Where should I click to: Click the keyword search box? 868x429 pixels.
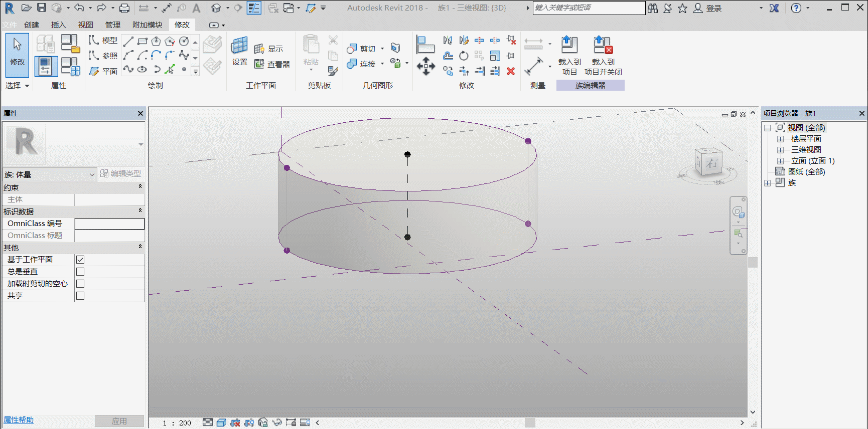tap(589, 8)
